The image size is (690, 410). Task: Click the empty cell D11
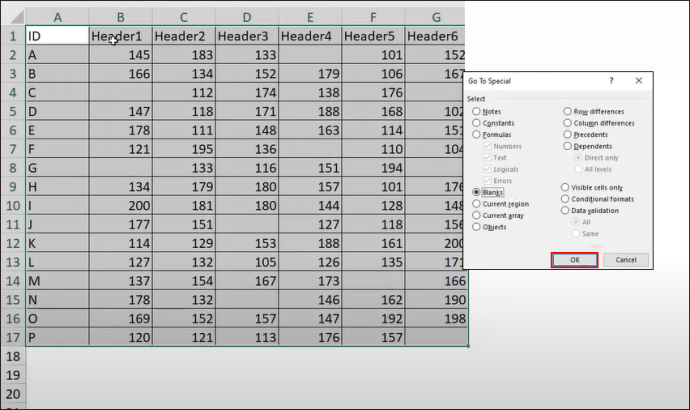(x=247, y=224)
